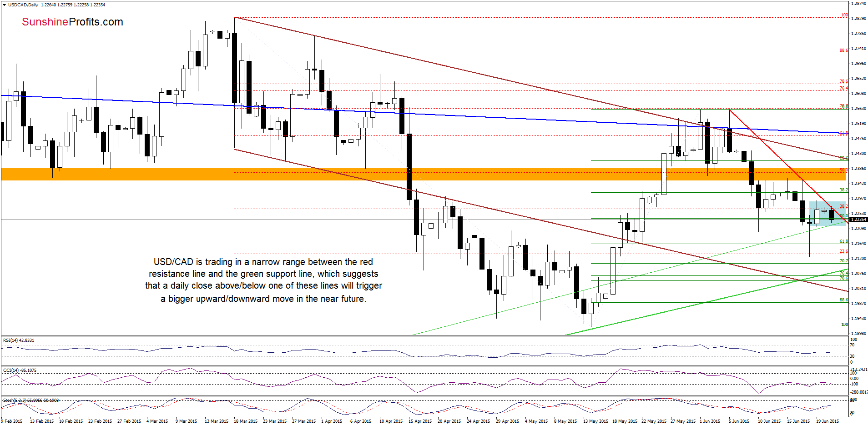Click the 1.23860 price axis label

point(858,168)
